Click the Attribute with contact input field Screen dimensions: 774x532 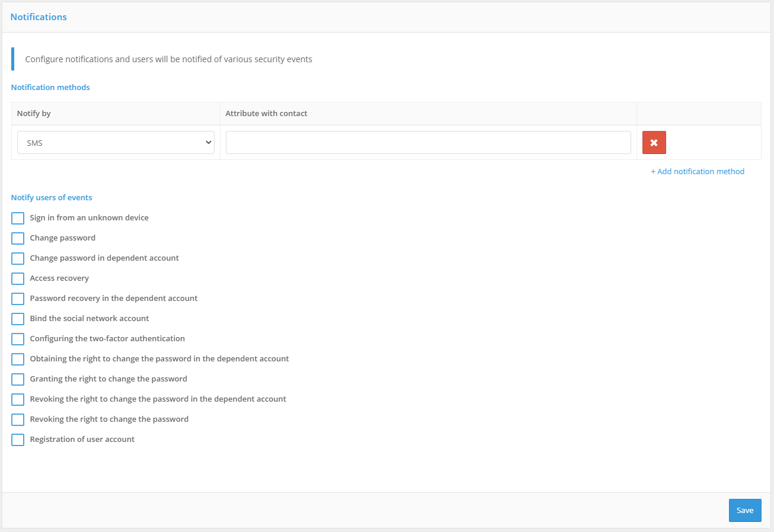428,142
